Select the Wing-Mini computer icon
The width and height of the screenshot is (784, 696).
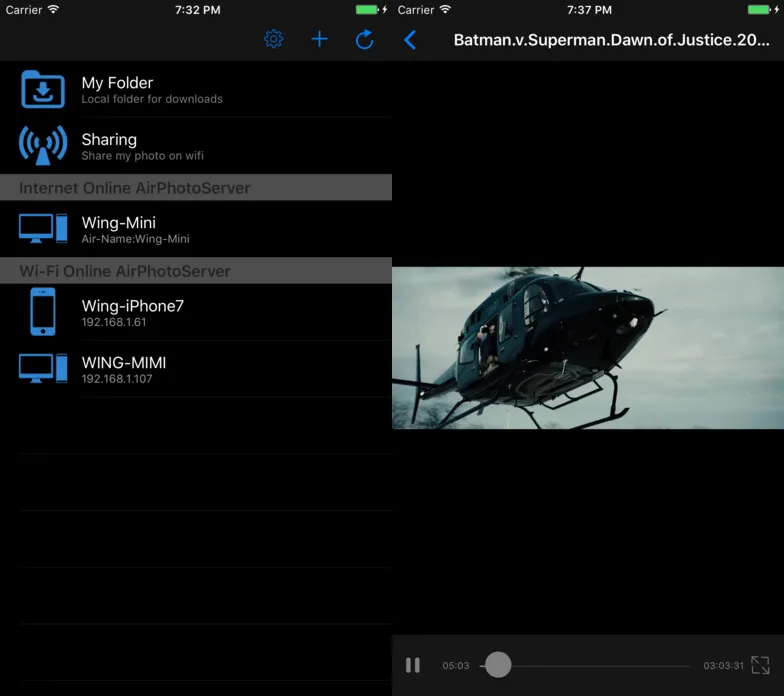coord(43,229)
